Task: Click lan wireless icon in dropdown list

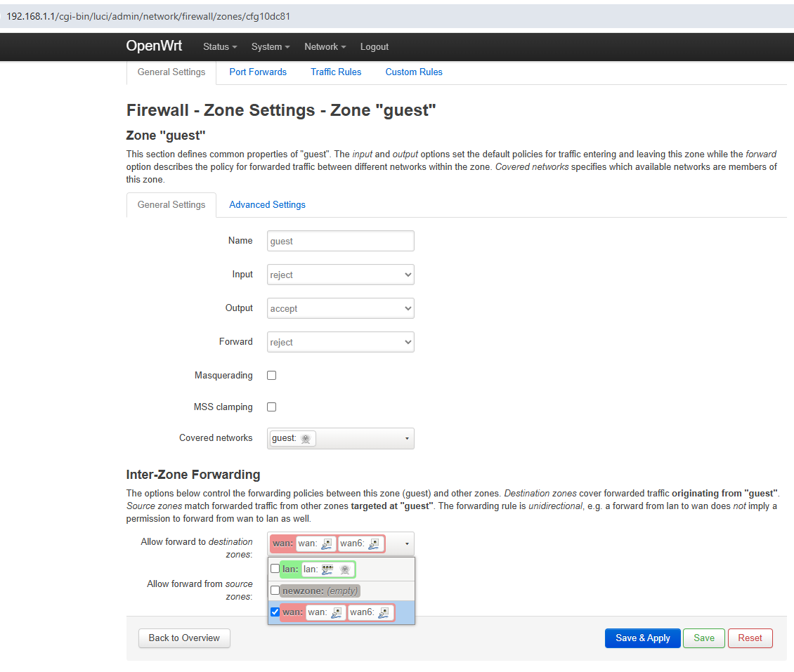Action: coord(345,569)
